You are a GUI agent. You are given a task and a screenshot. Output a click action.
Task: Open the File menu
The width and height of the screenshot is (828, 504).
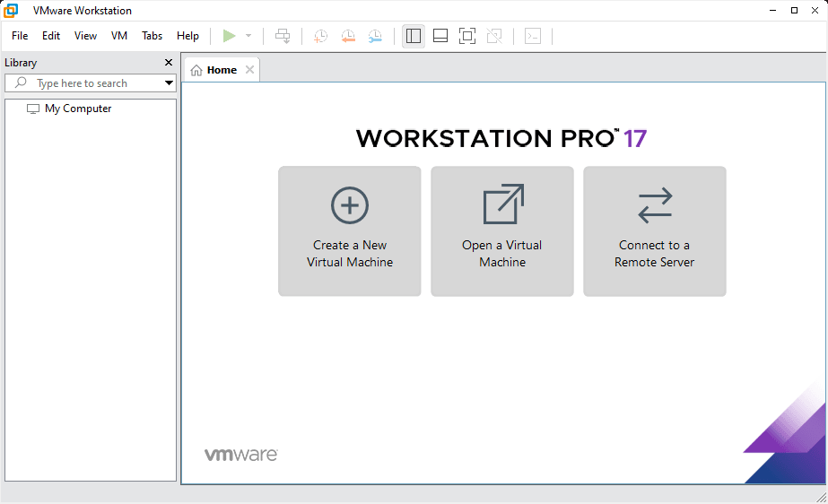(x=20, y=36)
